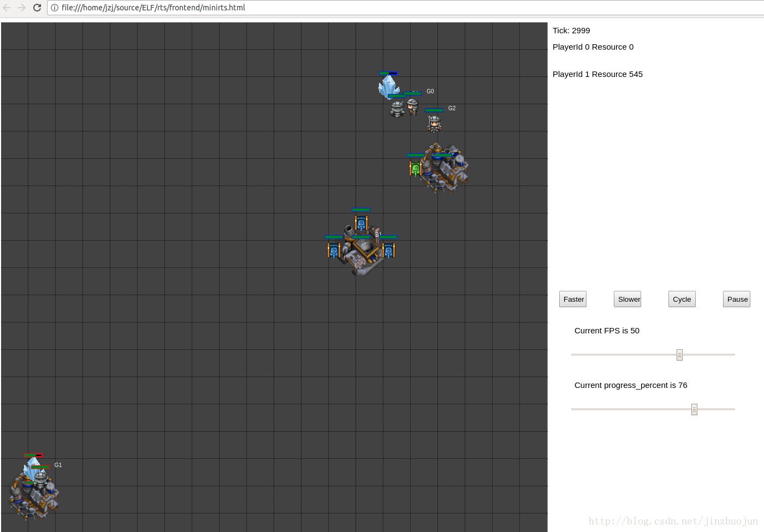This screenshot has width=764, height=532.
Task: Click the Faster button
Action: coord(573,299)
